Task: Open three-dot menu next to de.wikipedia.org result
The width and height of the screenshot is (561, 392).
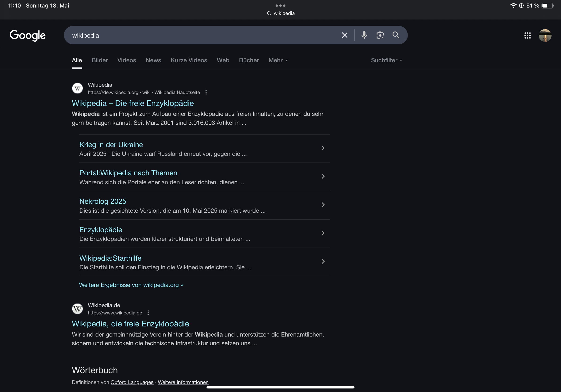Action: pos(206,92)
